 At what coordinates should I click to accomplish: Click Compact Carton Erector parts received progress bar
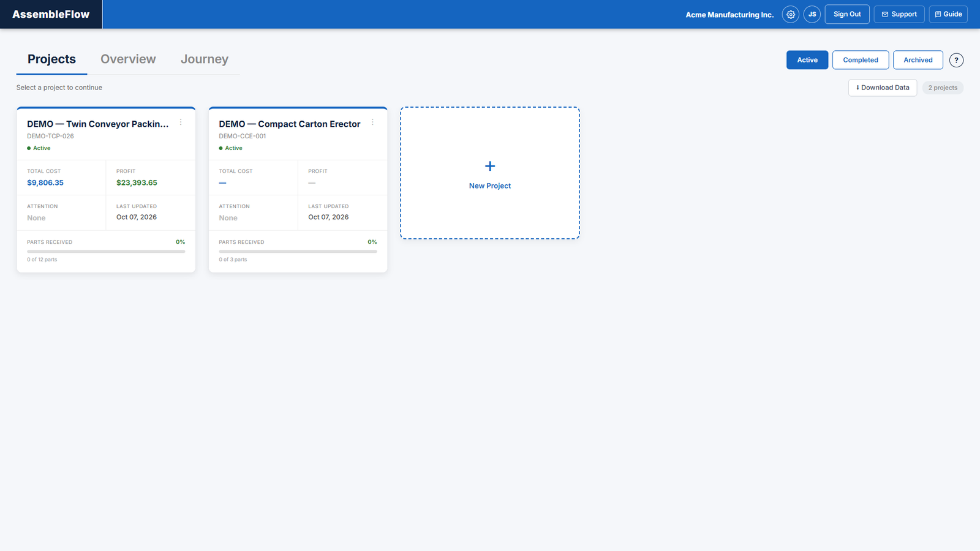pyautogui.click(x=298, y=252)
